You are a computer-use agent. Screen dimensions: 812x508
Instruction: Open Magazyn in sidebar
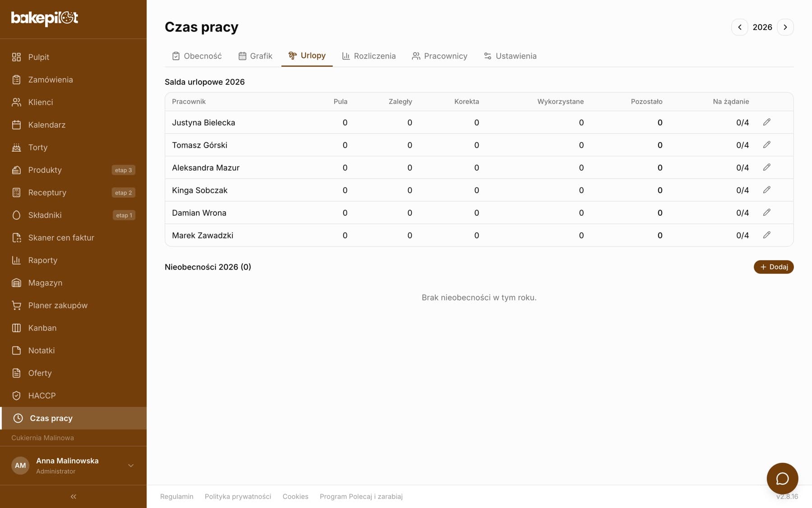[73, 283]
